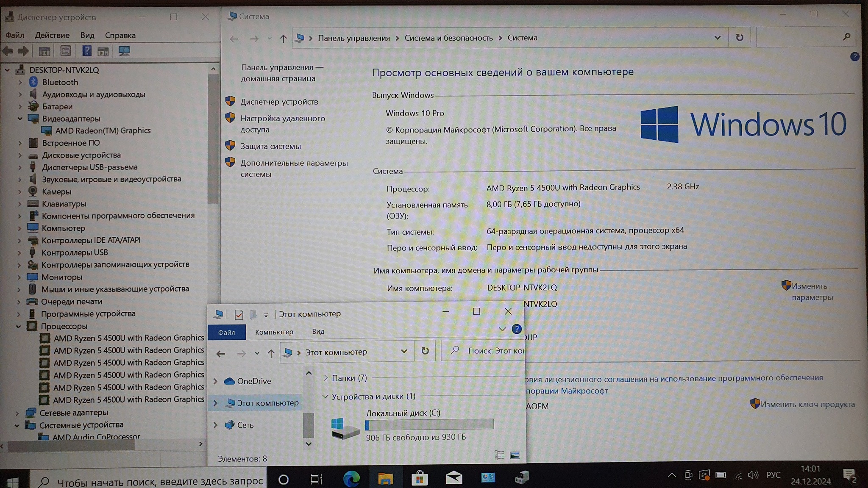Image resolution: width=868 pixels, height=488 pixels.
Task: Click the properties icon in Device Manager toolbar
Action: 66,51
